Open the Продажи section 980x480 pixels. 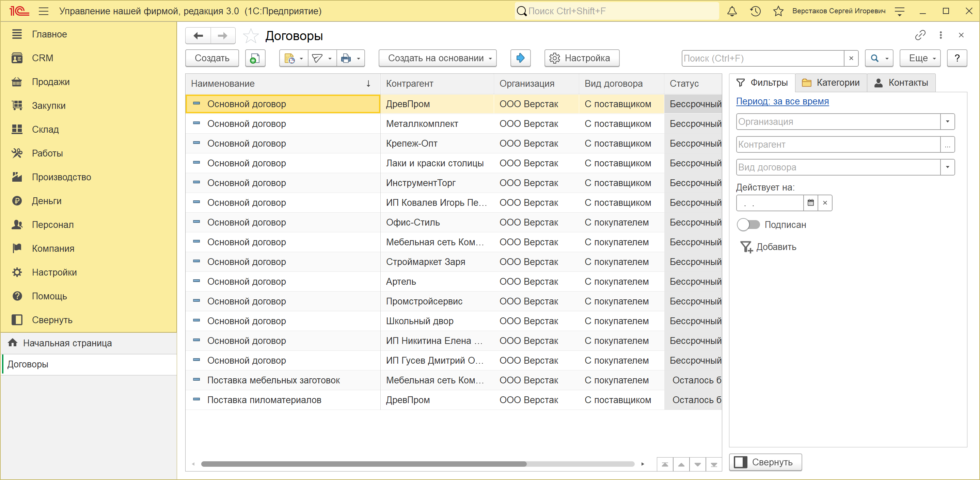(89, 82)
